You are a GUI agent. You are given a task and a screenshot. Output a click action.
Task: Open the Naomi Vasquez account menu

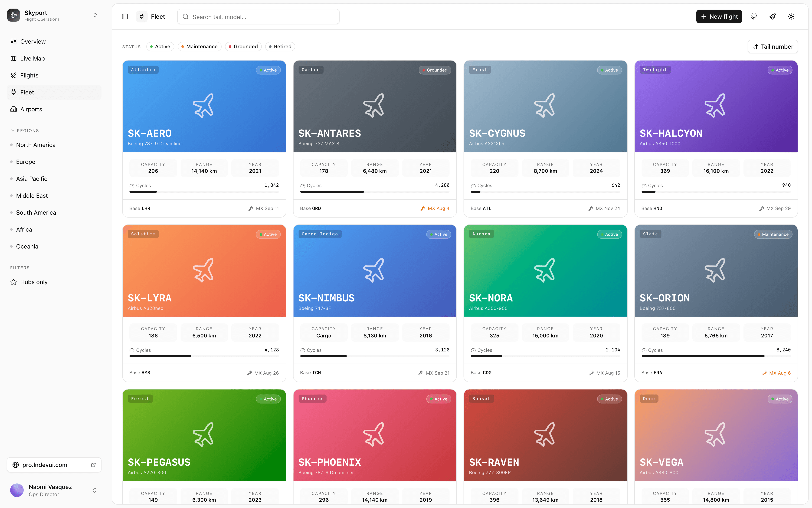coord(54,490)
